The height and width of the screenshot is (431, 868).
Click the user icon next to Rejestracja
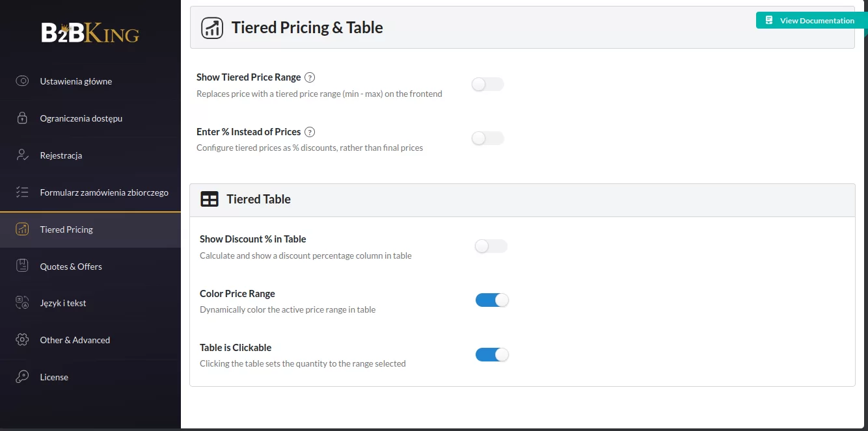coord(22,155)
